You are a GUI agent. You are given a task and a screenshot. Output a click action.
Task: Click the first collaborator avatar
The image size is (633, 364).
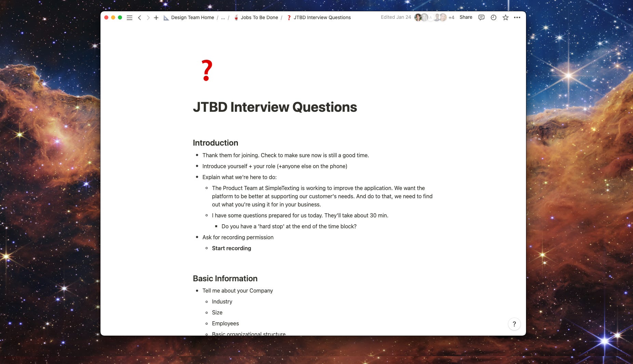418,17
